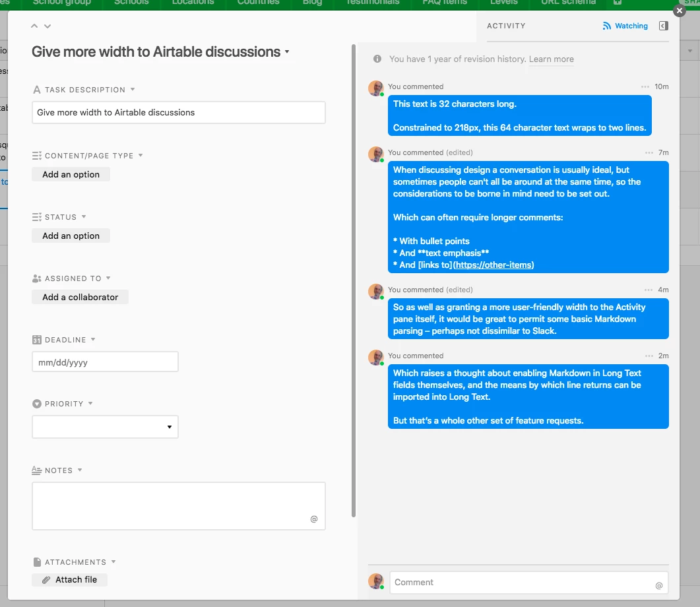700x607 pixels.
Task: Click the revision history info icon
Action: pos(377,59)
